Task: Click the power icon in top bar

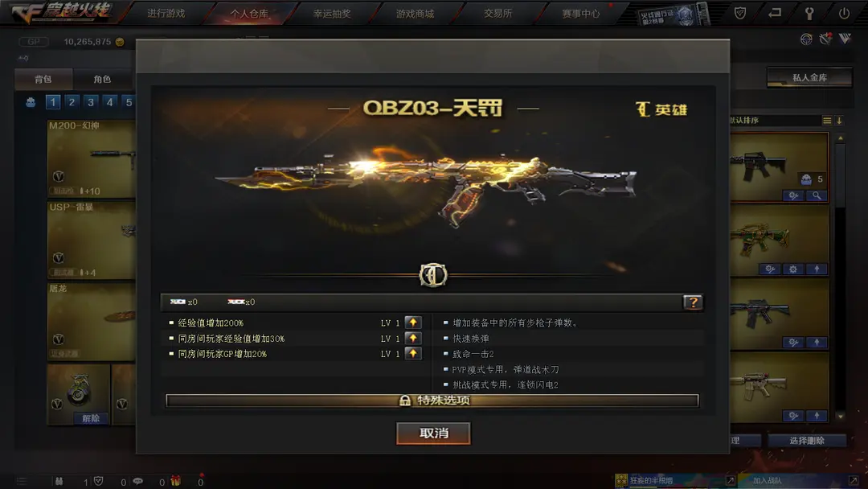Action: (844, 13)
